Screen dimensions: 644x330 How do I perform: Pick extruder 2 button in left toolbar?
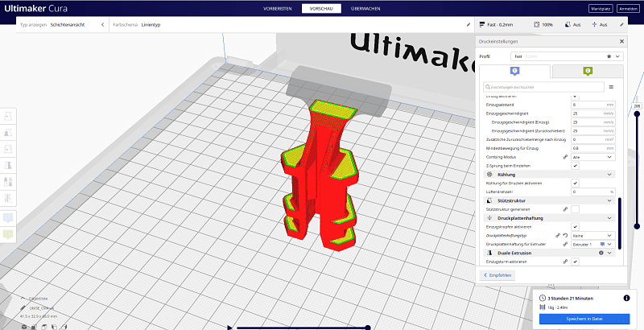(x=7, y=234)
